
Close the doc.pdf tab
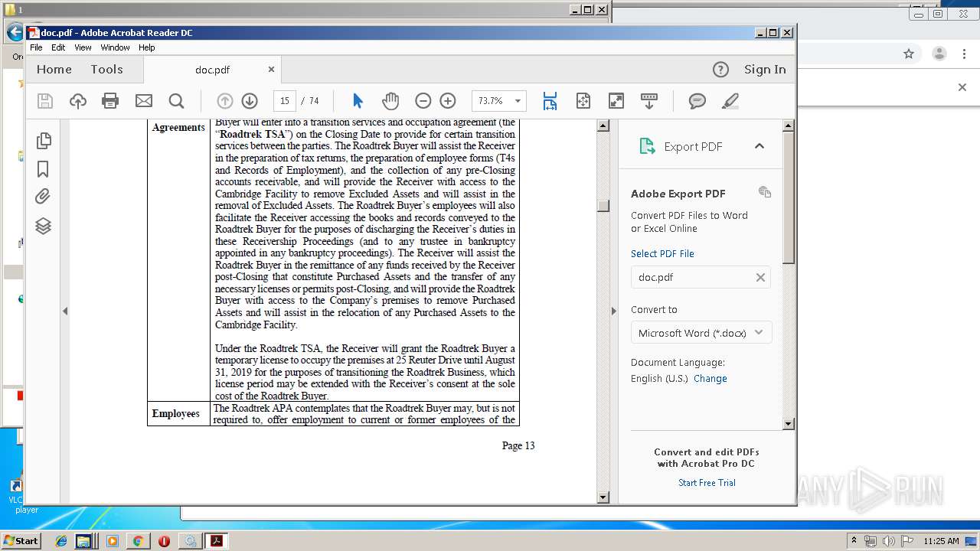271,69
